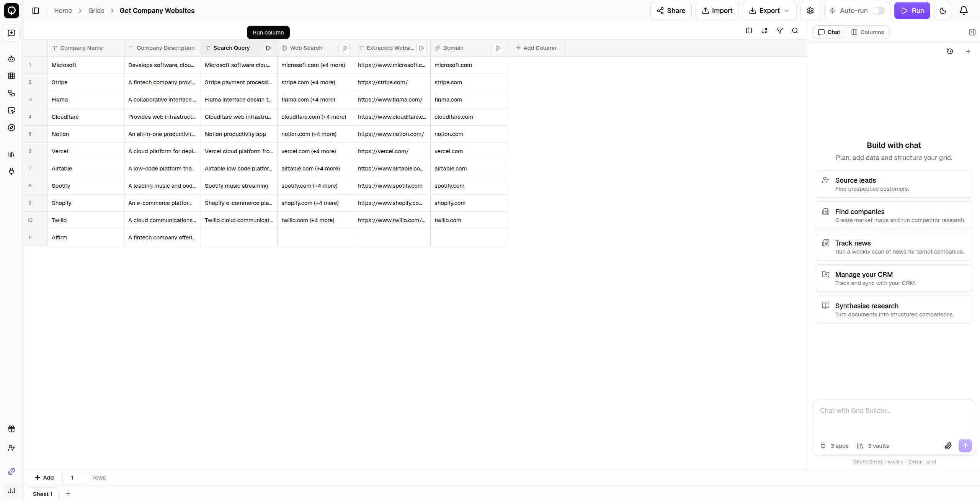Run the Domain column
This screenshot has width=980, height=501.
pyautogui.click(x=498, y=48)
